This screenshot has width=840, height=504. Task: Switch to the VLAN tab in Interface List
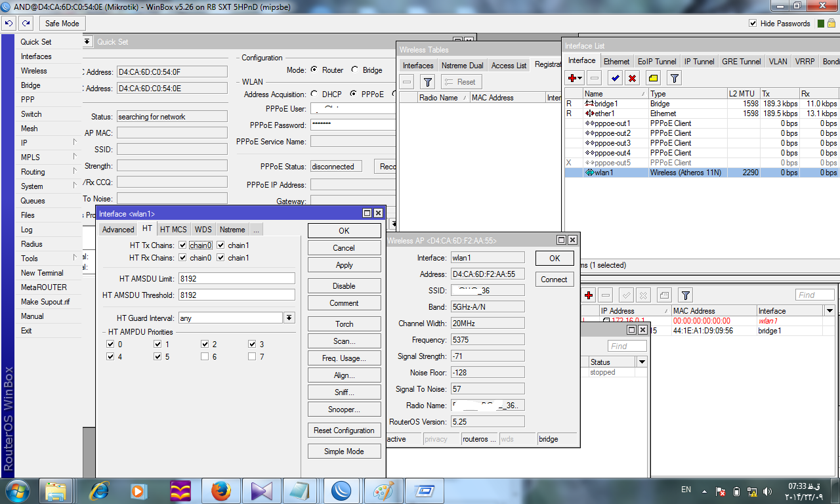pos(778,61)
